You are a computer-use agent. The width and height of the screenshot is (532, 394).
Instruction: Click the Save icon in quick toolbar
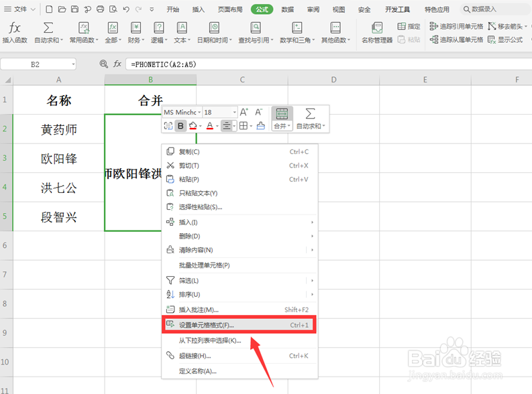tap(74, 9)
